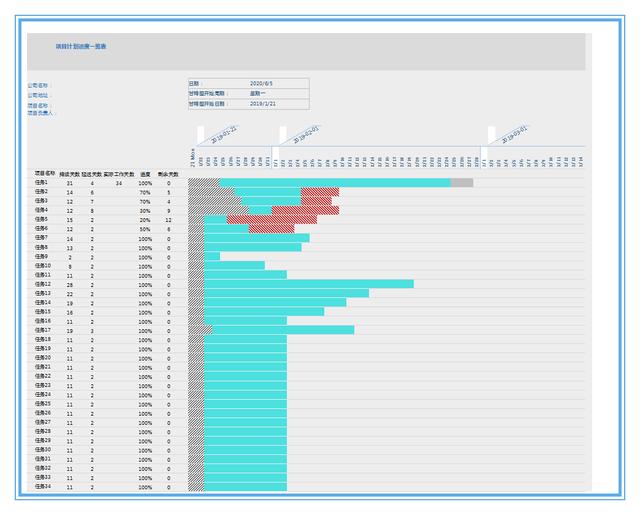Click the 剩余天数 column header
Image resolution: width=640 pixels, height=515 pixels.
168,174
